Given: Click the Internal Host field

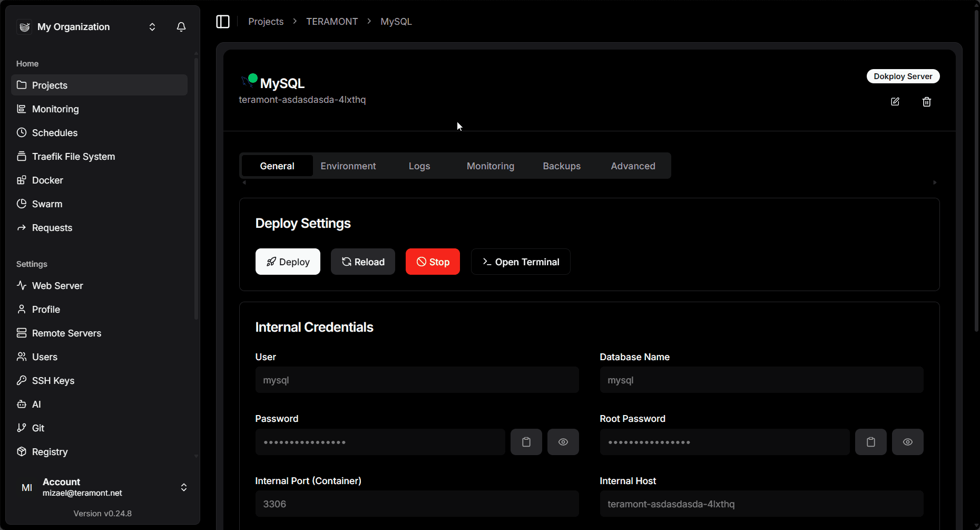Looking at the screenshot, I should tap(762, 504).
